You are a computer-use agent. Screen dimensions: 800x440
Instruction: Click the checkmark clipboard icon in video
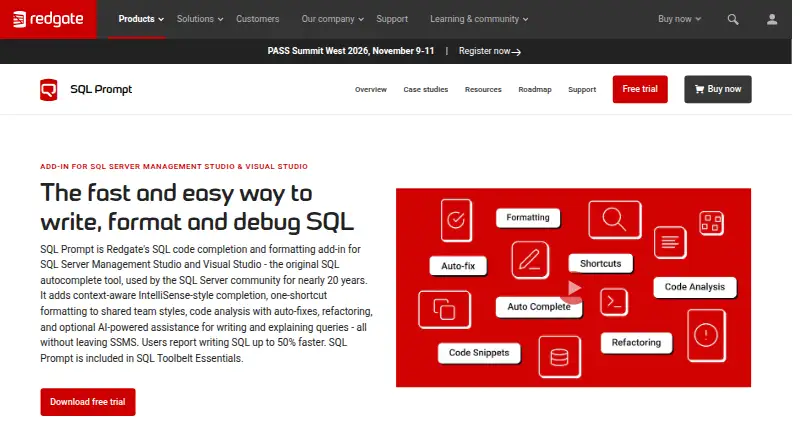click(x=456, y=220)
